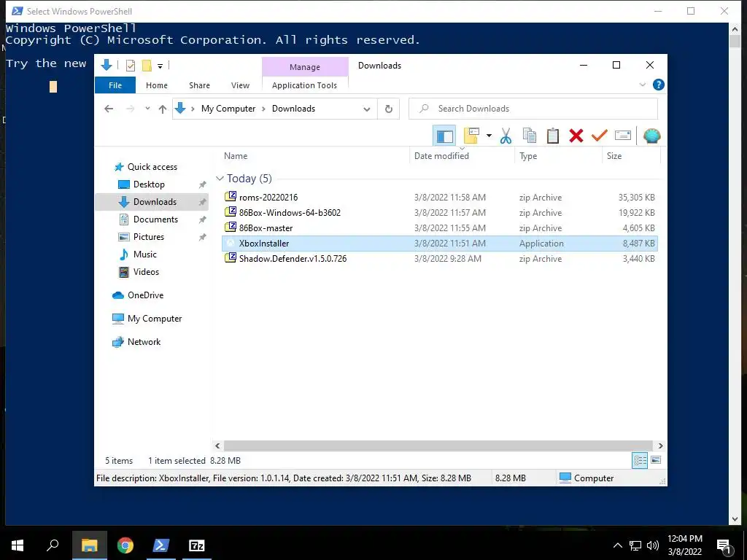Viewport: 747px width, 560px height.
Task: Click the Manage contextual tab
Action: pos(305,67)
